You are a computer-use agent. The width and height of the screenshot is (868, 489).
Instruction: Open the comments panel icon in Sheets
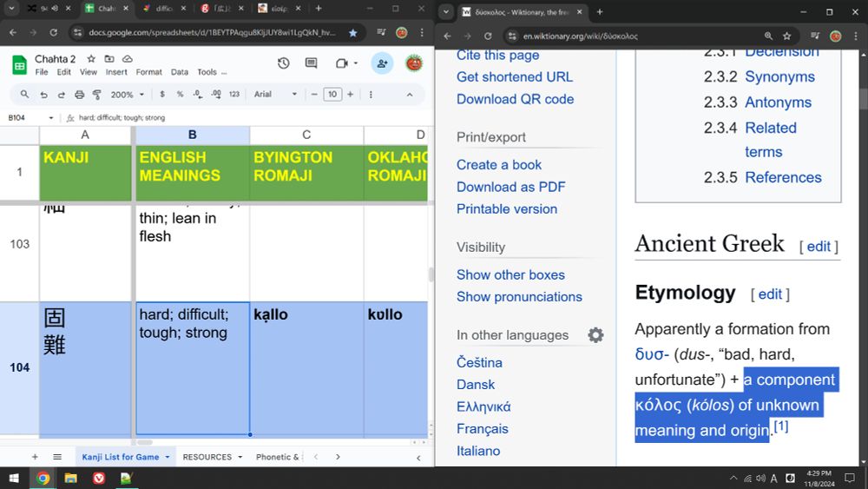tap(312, 63)
